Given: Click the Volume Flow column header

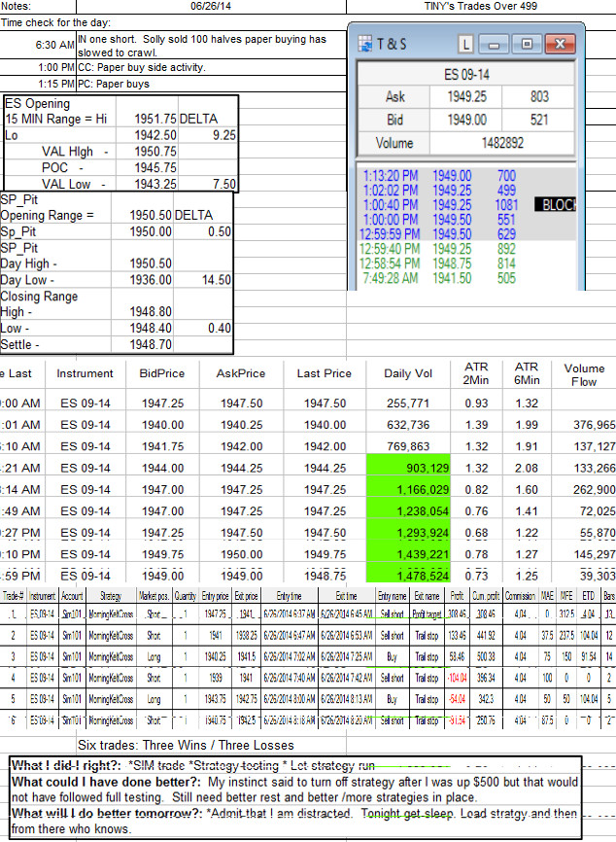Looking at the screenshot, I should click(x=584, y=375).
